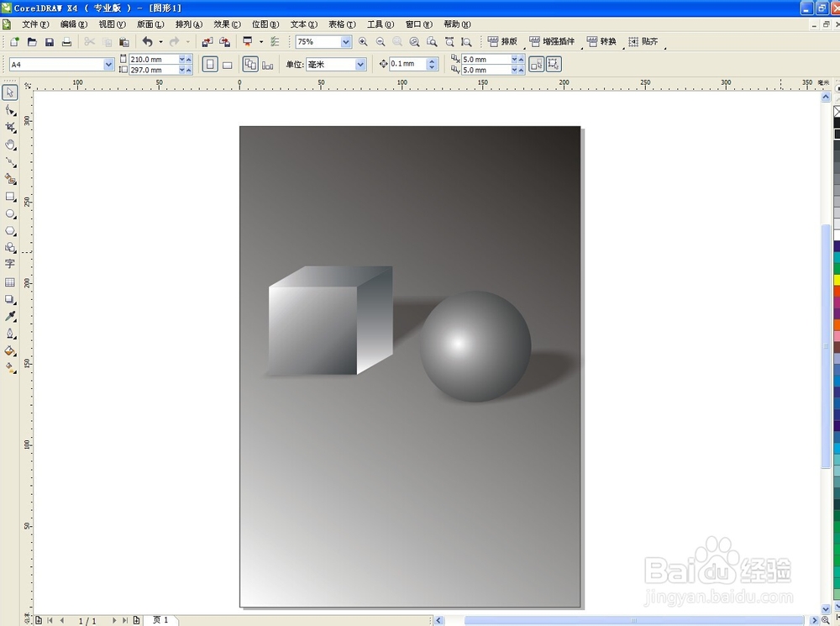Select the Crop tool
The height and width of the screenshot is (626, 840).
pyautogui.click(x=10, y=128)
